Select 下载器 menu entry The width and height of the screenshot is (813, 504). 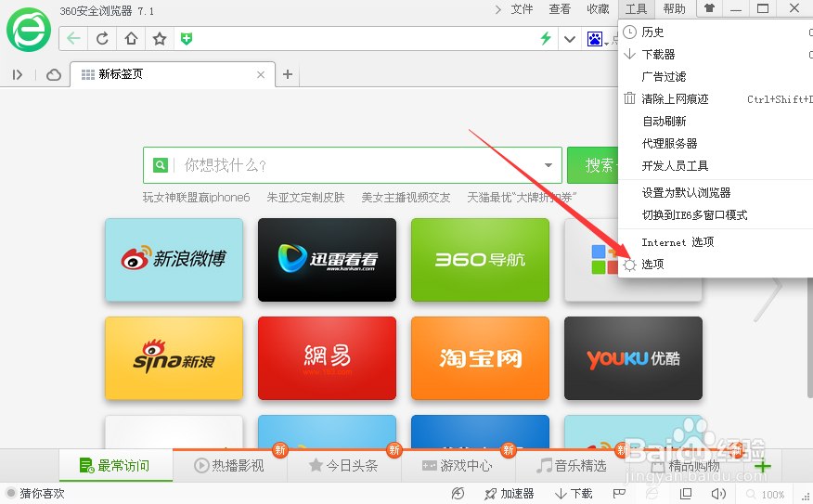point(716,55)
